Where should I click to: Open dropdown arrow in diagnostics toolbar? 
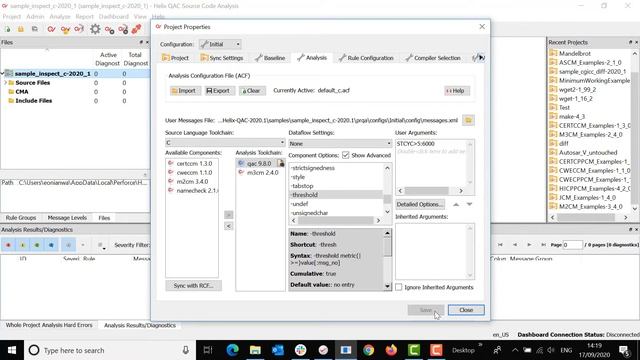tap(83, 245)
